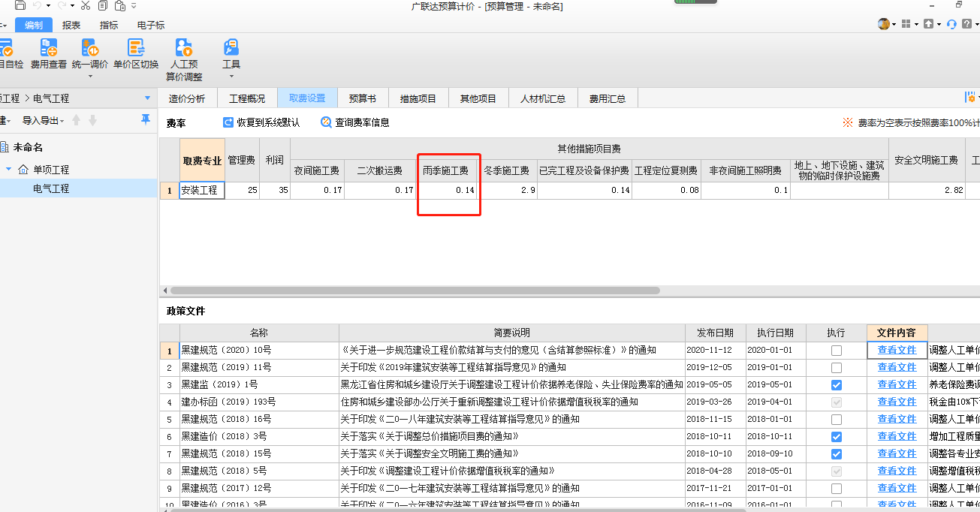The height and width of the screenshot is (512, 980).
Task: Open quick access toolbar customize dropdown
Action: pos(134,6)
